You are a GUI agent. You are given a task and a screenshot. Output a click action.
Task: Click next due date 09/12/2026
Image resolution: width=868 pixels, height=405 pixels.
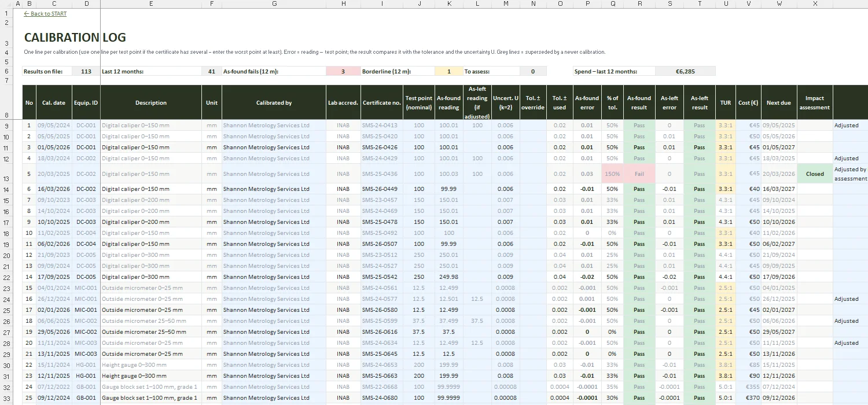pyautogui.click(x=779, y=397)
